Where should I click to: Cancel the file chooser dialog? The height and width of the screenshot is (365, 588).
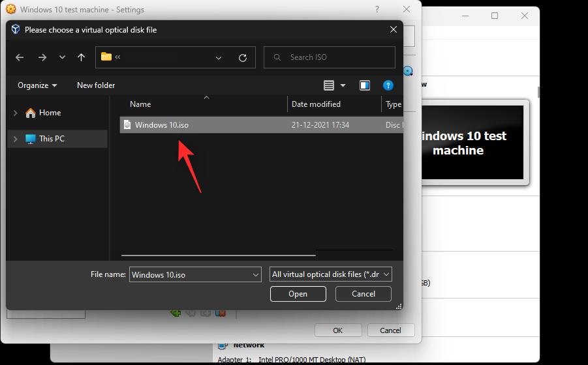click(363, 294)
